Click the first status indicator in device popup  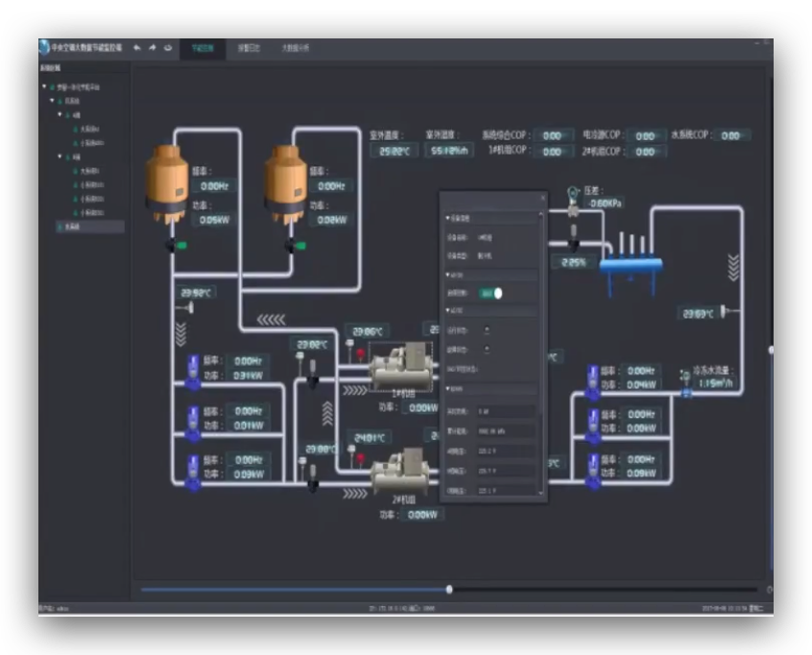point(488,330)
